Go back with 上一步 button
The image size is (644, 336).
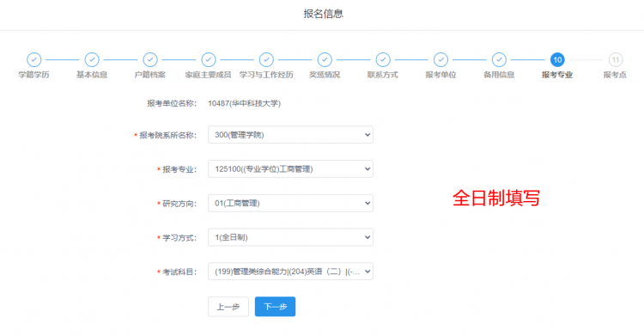pyautogui.click(x=228, y=307)
